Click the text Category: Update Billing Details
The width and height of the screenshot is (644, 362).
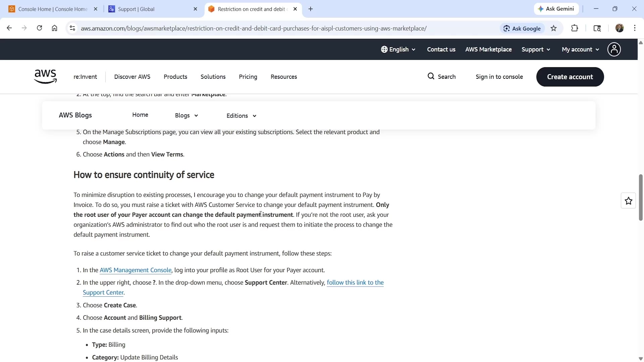[x=135, y=357]
